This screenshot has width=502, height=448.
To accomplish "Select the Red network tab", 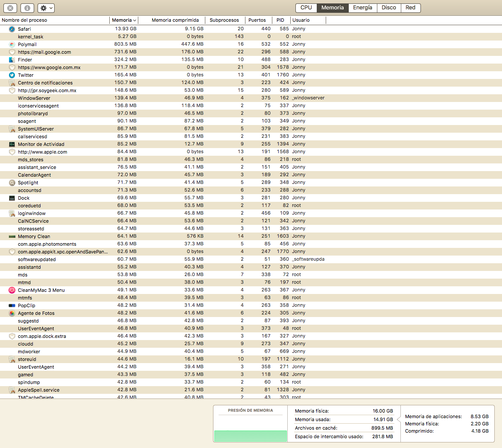I will [x=410, y=8].
